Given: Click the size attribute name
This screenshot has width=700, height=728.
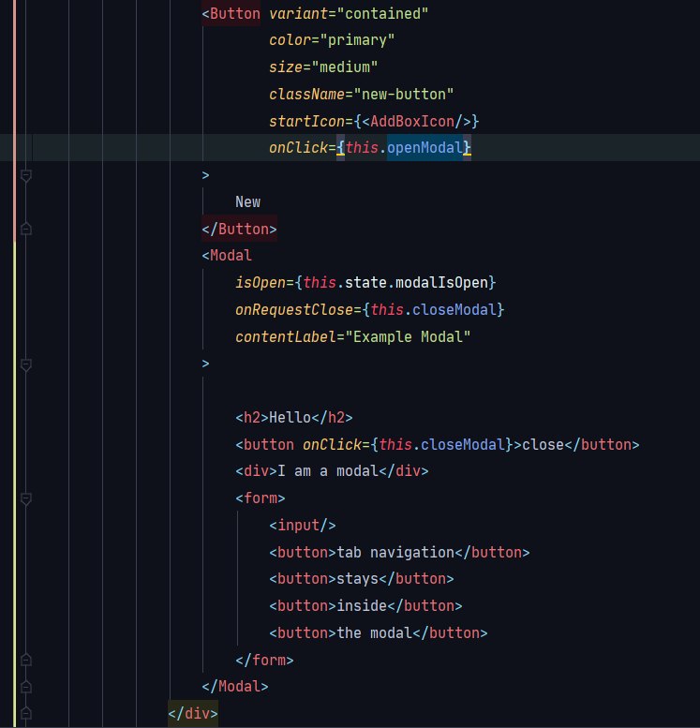Looking at the screenshot, I should (286, 67).
